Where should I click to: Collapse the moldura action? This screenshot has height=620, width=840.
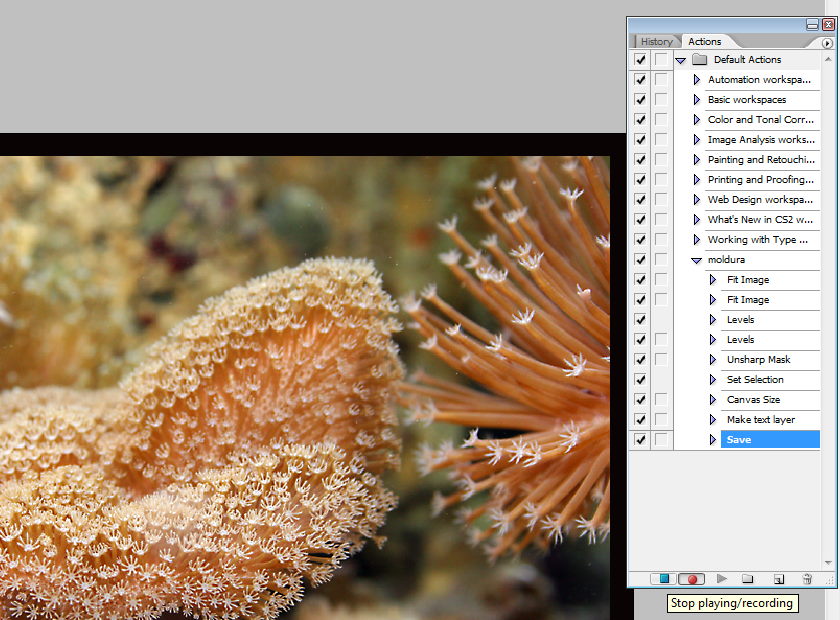(x=697, y=260)
